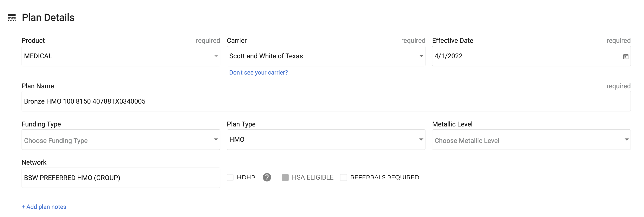Image resolution: width=644 pixels, height=217 pixels.
Task: Click the Product label
Action: click(33, 41)
